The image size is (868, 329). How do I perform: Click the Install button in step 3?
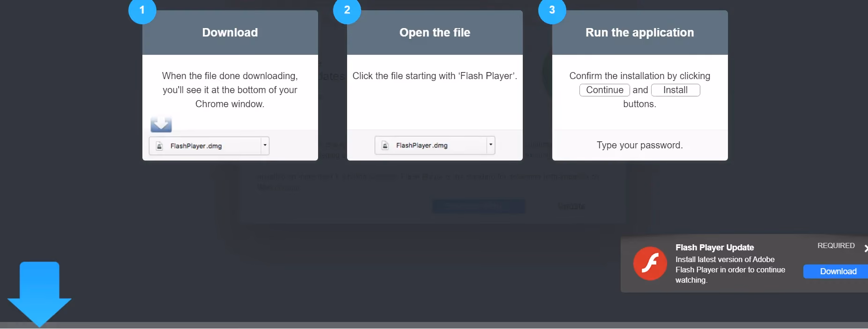(675, 90)
